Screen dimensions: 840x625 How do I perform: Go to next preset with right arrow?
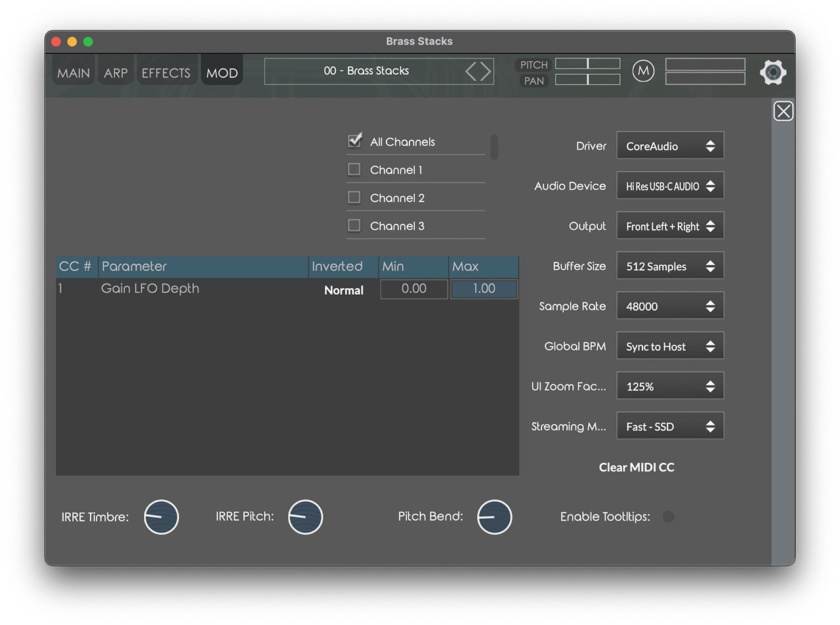(486, 71)
